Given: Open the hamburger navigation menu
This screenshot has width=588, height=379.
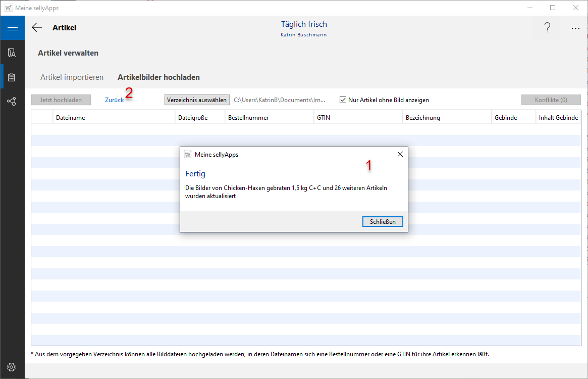Looking at the screenshot, I should pos(12,28).
